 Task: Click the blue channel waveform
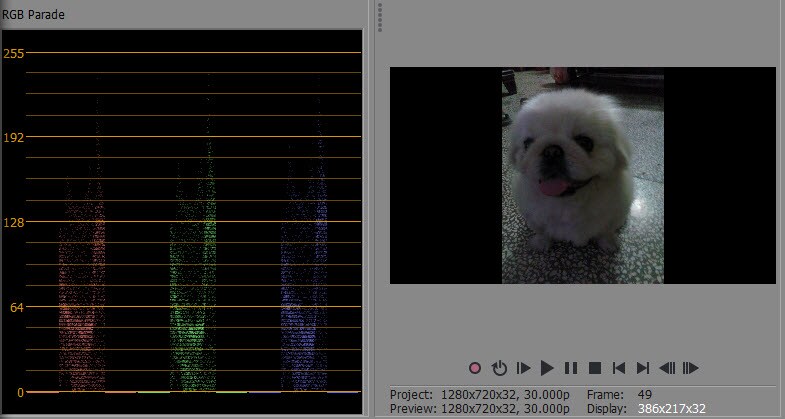pyautogui.click(x=304, y=235)
